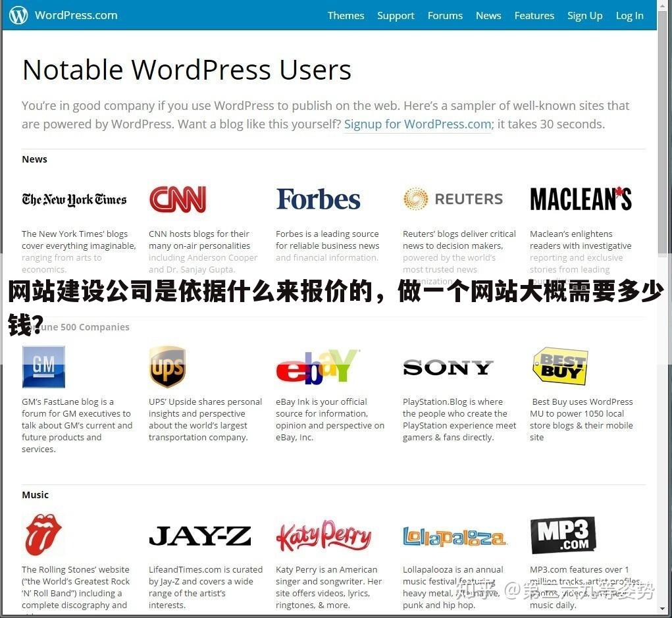Follow the Signup for WordPress.com link
The width and height of the screenshot is (672, 618).
pos(417,124)
